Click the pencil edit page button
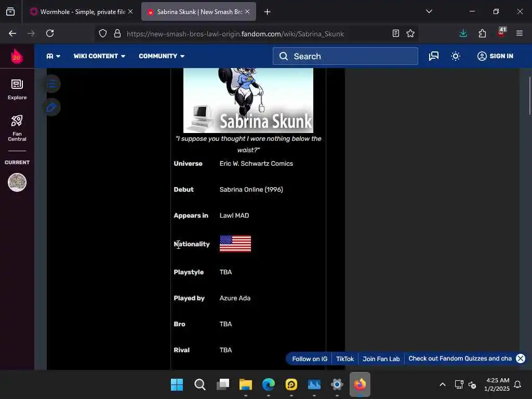Viewport: 532px width, 399px height. pyautogui.click(x=51, y=108)
